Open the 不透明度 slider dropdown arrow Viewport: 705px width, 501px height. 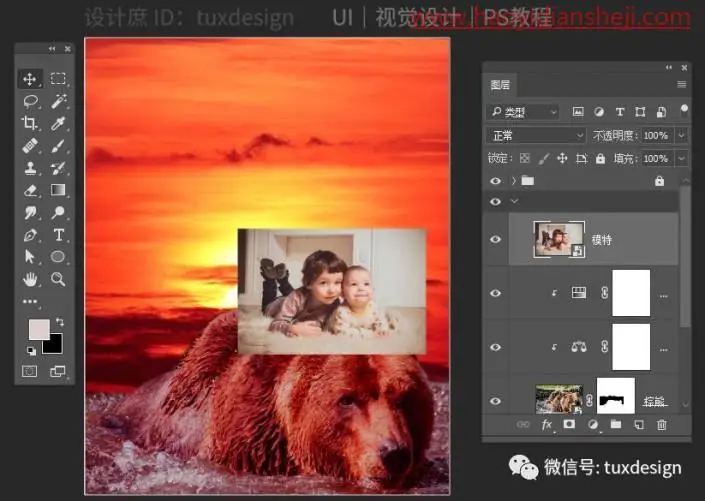coord(682,135)
